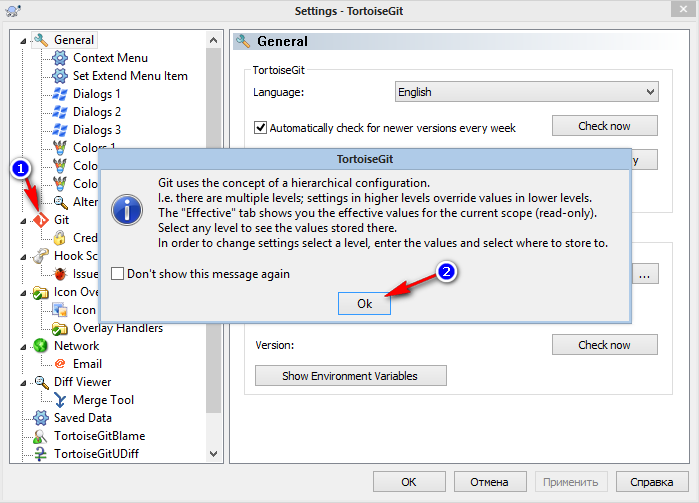Click the Dialogs 1 windows icon
The width and height of the screenshot is (699, 503).
coord(60,94)
